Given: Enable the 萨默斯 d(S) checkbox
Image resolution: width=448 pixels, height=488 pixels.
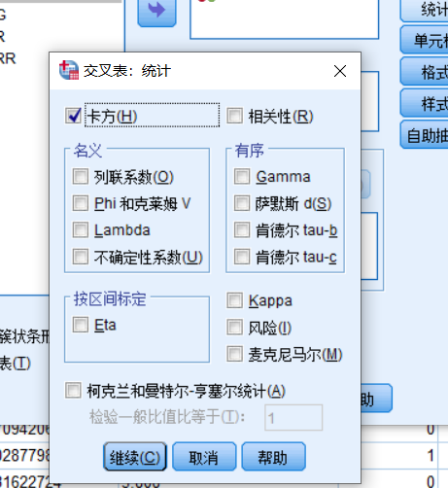Looking at the screenshot, I should pos(242,203).
